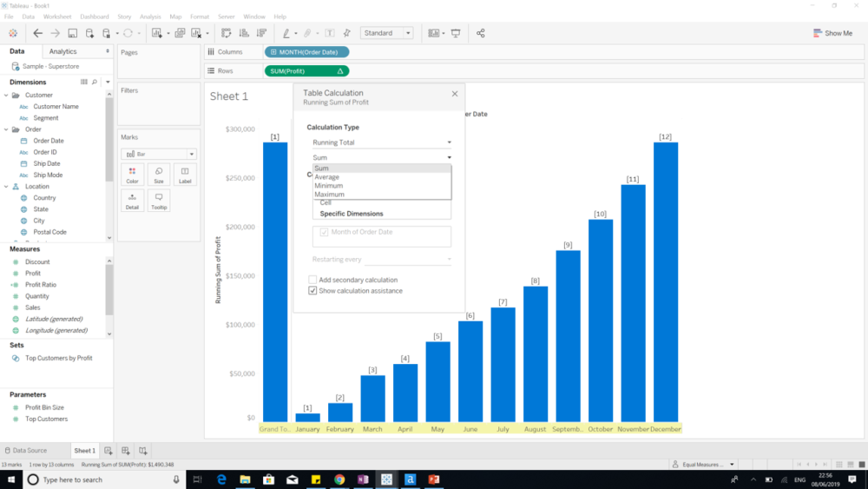The height and width of the screenshot is (489, 868).
Task: Click the Share workbook icon
Action: [x=481, y=33]
